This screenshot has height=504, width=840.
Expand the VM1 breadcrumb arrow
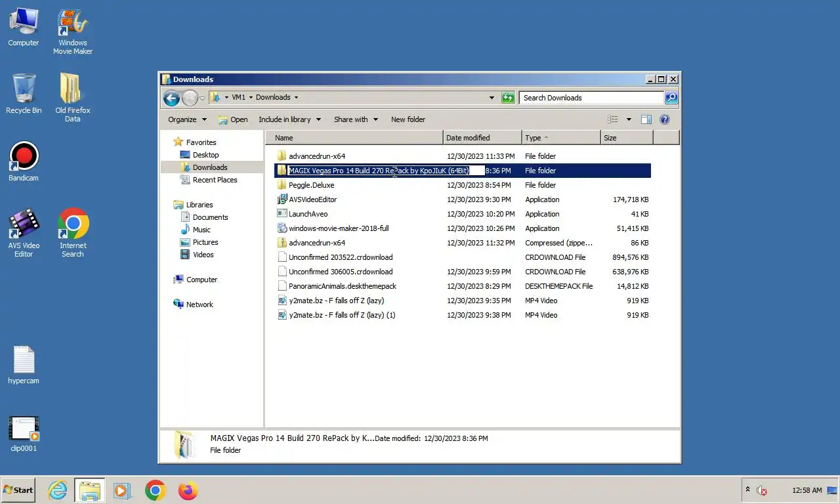point(250,98)
